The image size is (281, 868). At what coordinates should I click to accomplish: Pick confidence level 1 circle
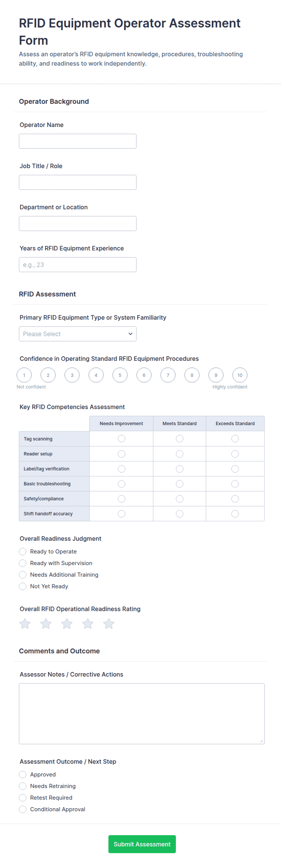tap(24, 375)
